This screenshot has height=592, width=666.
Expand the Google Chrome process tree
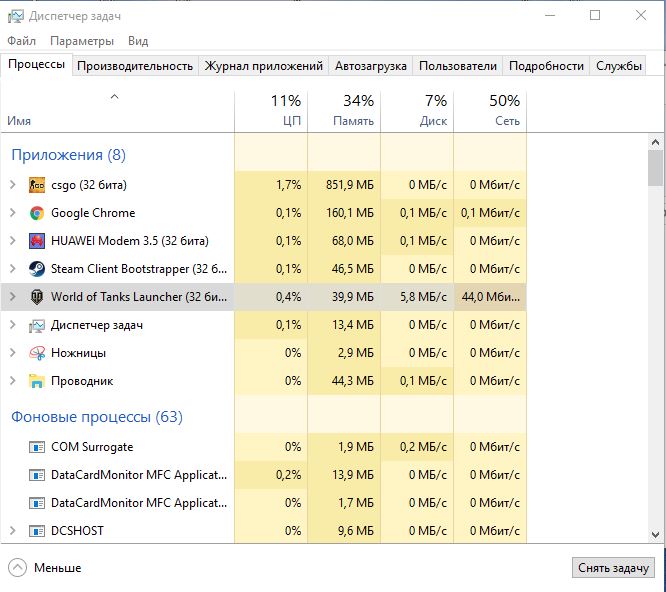[12, 213]
